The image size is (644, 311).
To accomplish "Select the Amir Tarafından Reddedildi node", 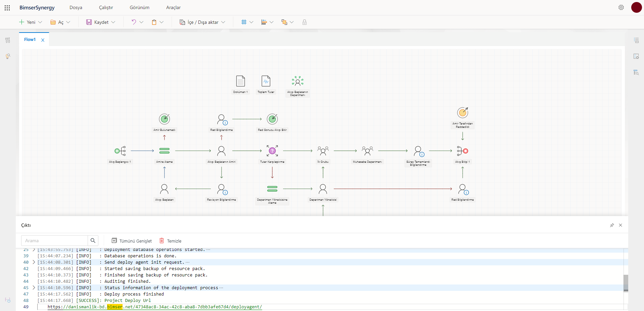I will tap(463, 112).
